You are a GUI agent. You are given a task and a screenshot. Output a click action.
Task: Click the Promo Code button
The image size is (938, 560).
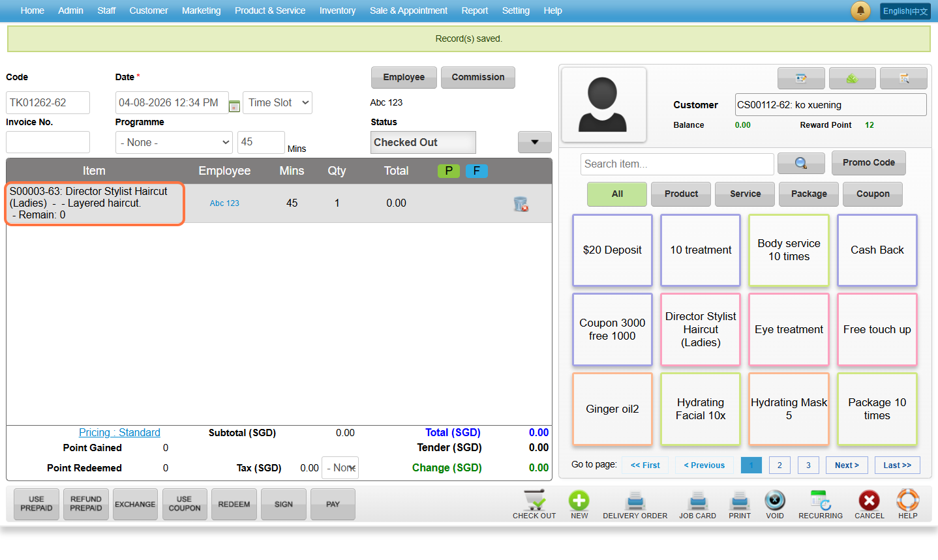click(869, 163)
